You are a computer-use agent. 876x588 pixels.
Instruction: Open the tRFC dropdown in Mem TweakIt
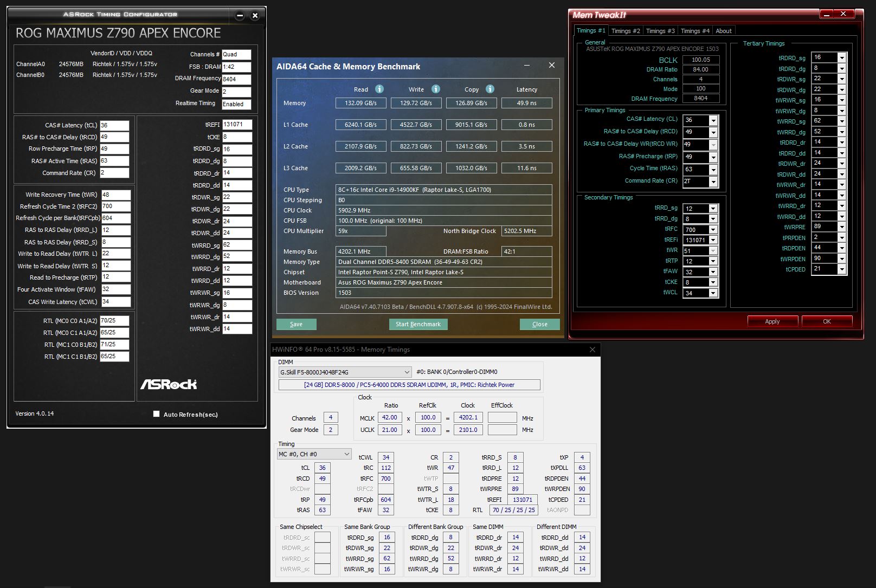pyautogui.click(x=713, y=230)
